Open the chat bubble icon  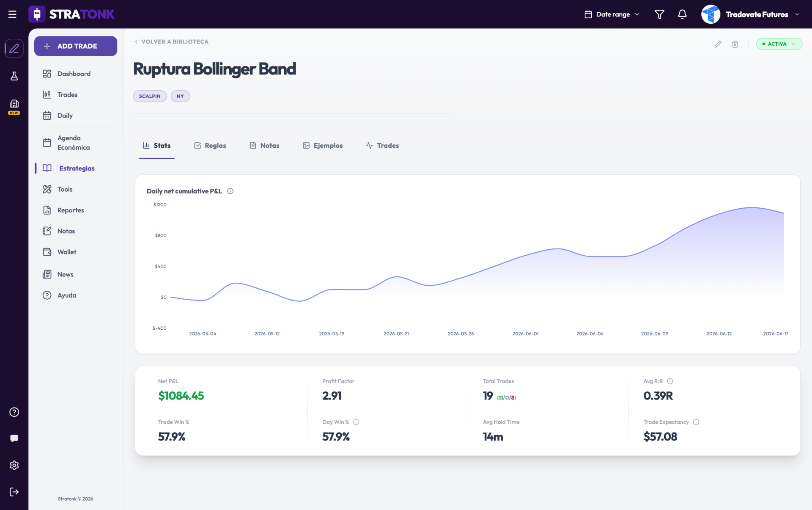14,438
